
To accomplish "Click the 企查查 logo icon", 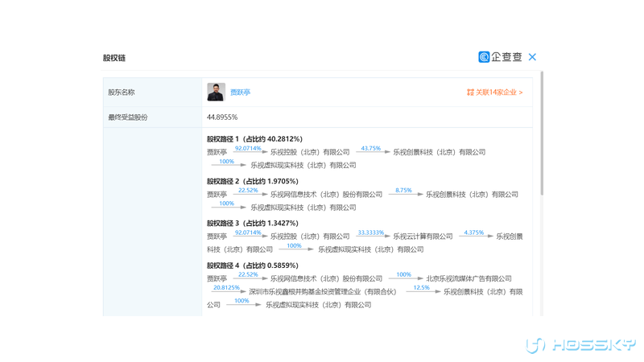I will tap(484, 57).
